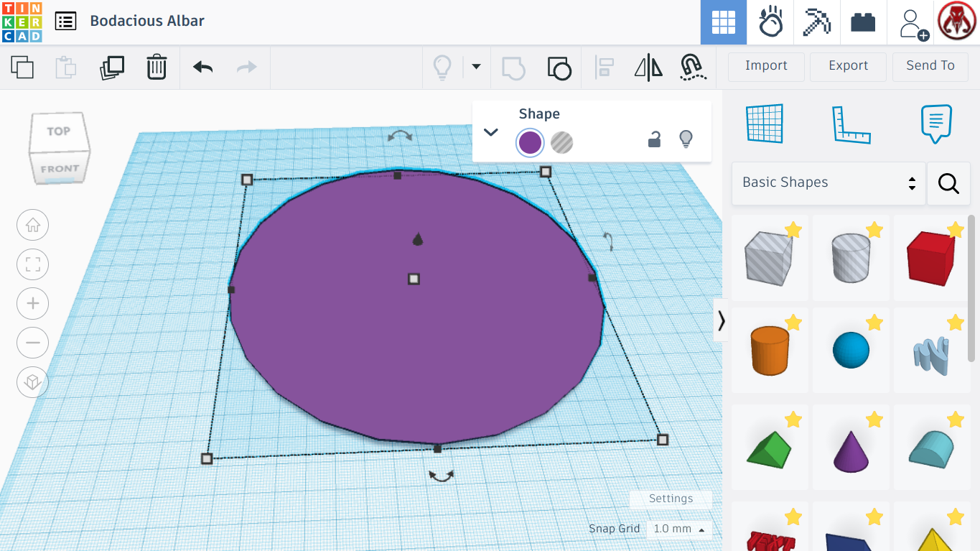
Task: Open the Snap Grid 1.0 mm dropdown
Action: point(678,529)
